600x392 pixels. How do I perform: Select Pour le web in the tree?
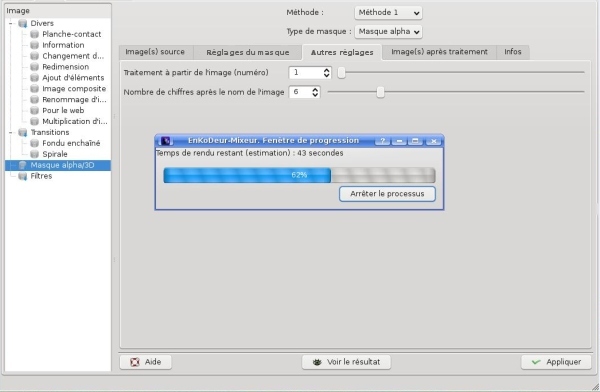pyautogui.click(x=63, y=111)
